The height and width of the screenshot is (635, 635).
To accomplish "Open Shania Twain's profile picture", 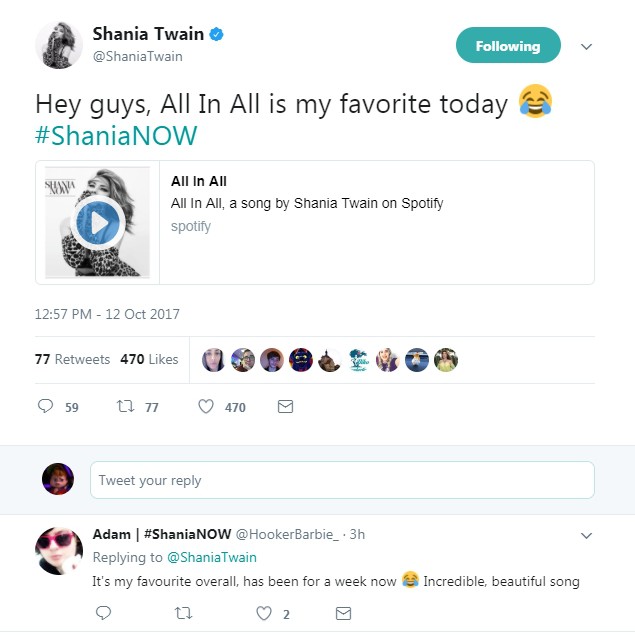I will tap(58, 45).
